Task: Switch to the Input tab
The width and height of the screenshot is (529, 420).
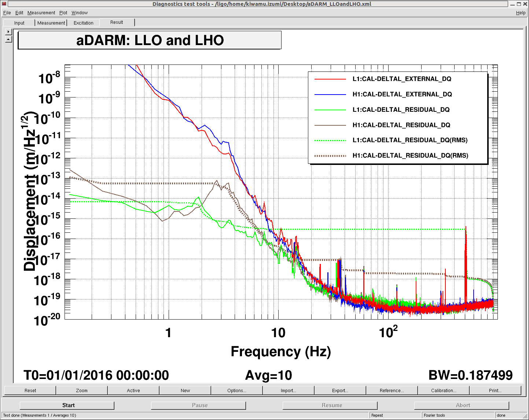Action: [19, 23]
